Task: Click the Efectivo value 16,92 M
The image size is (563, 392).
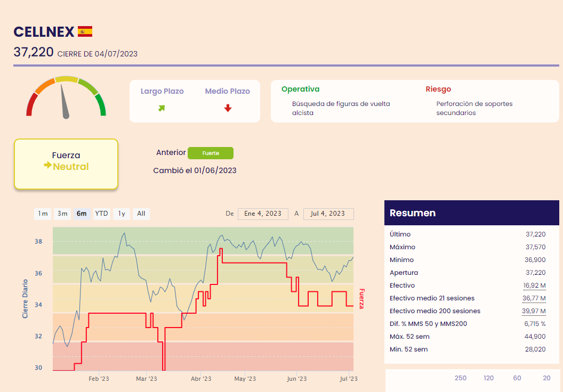Action: point(534,285)
